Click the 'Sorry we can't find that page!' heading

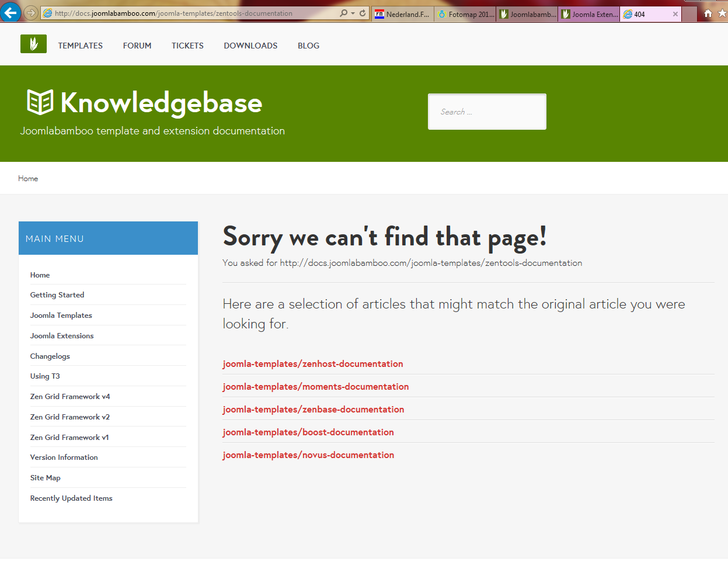(385, 238)
